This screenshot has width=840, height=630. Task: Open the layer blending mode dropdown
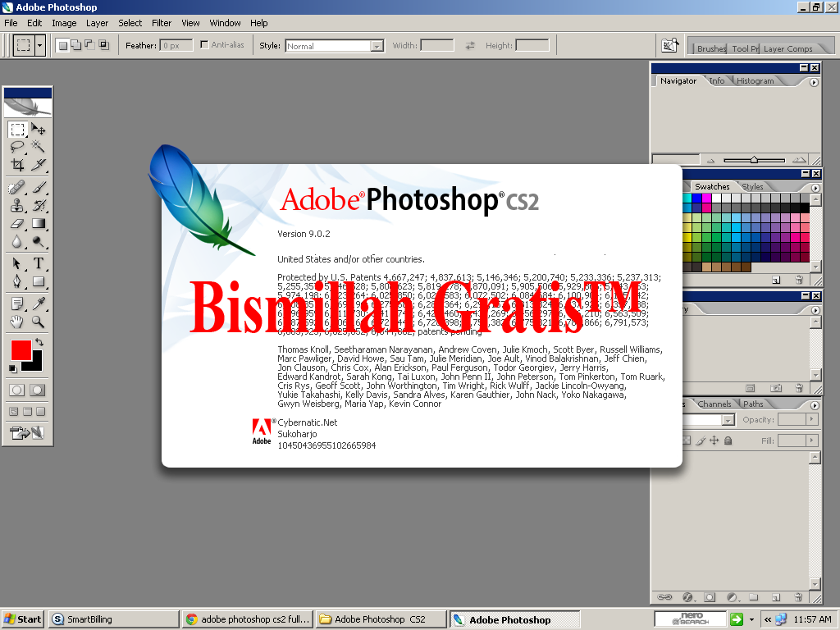point(728,421)
